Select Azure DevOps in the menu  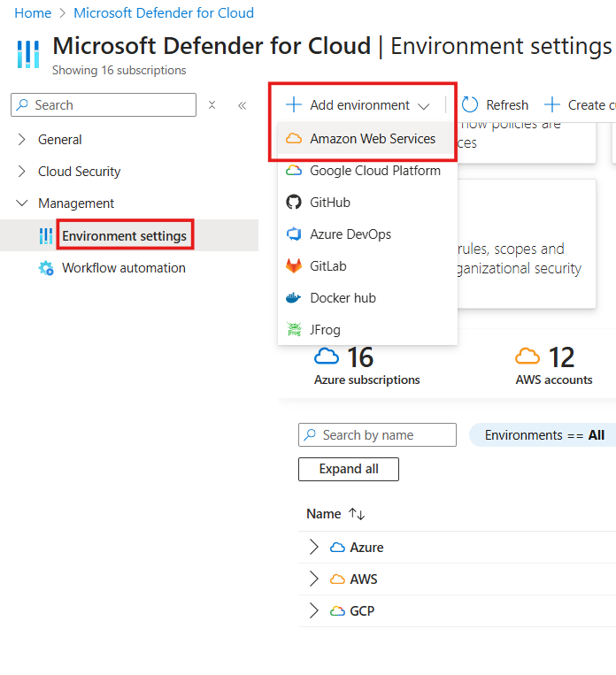[x=367, y=234]
